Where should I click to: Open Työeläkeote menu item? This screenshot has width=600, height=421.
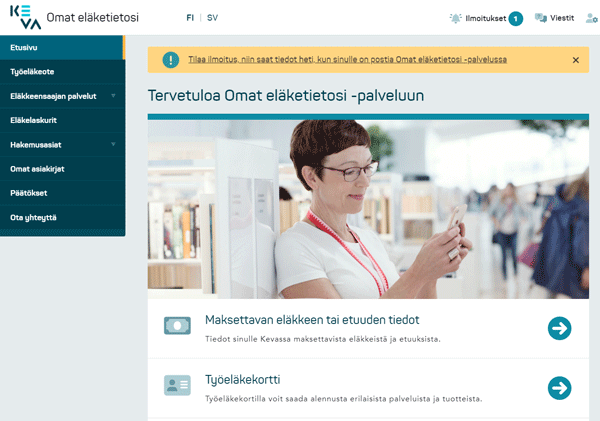point(62,72)
